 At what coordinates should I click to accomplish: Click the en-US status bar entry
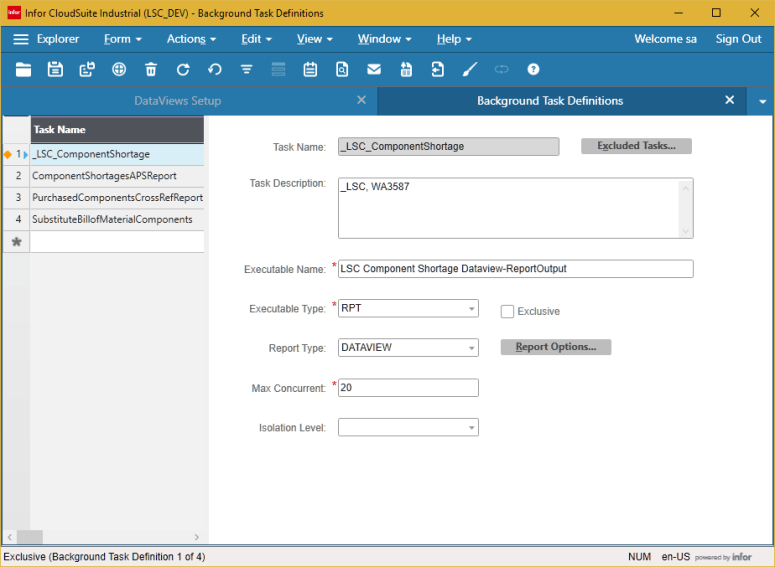click(676, 557)
